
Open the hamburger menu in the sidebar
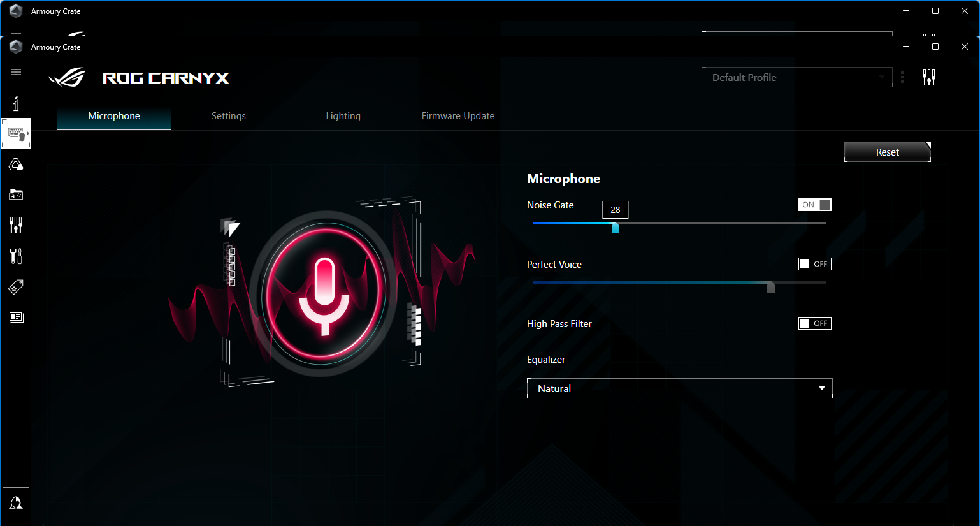tap(16, 72)
